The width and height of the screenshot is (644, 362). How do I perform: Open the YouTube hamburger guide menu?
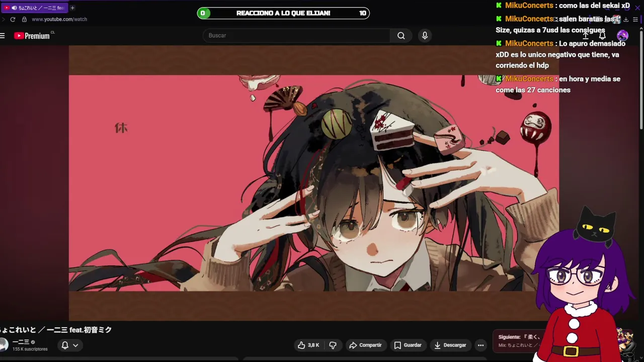[x=3, y=36]
